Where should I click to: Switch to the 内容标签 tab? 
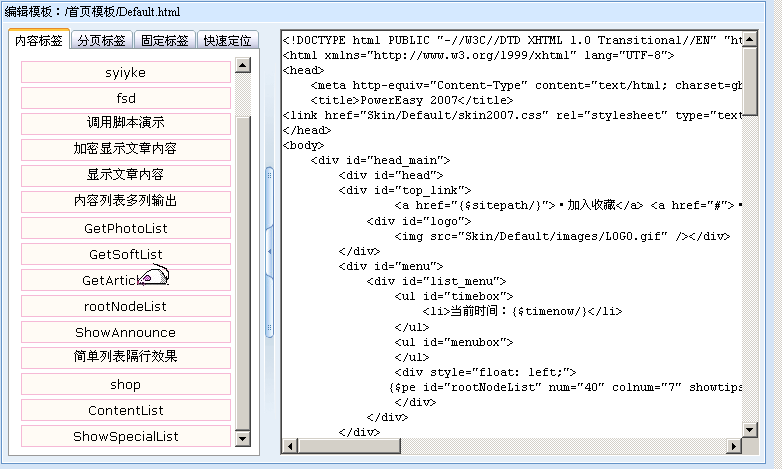click(39, 41)
